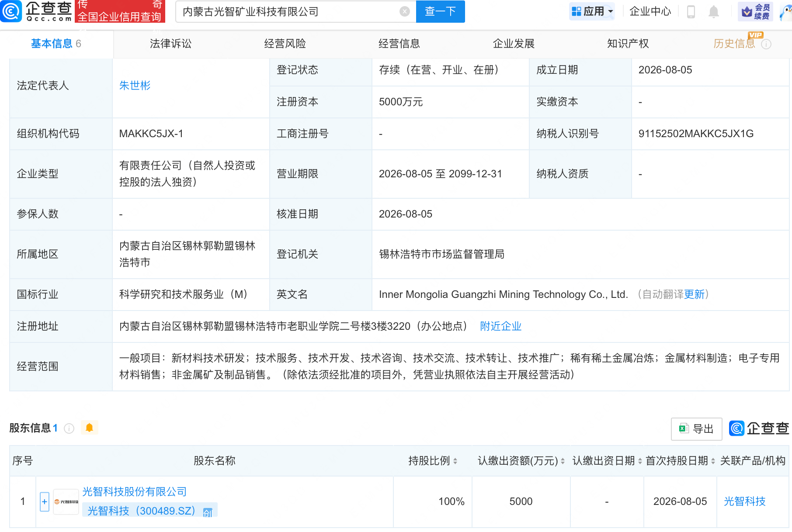Image resolution: width=792 pixels, height=532 pixels.
Task: Open related product 光智科技 link
Action: click(744, 501)
